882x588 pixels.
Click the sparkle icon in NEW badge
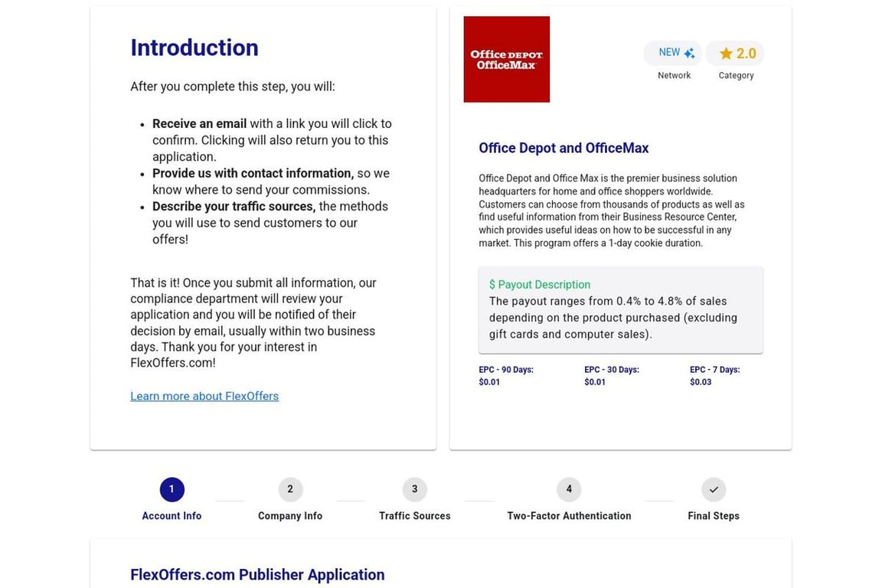(690, 53)
